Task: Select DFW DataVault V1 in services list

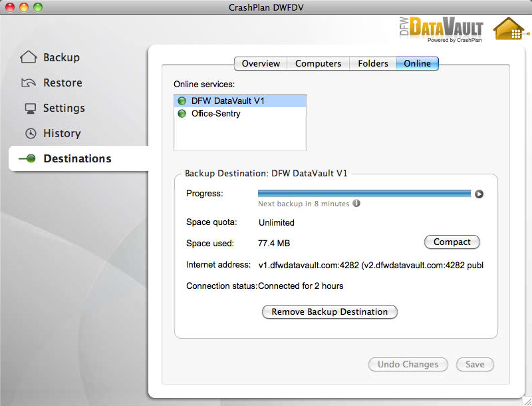Action: (240, 101)
